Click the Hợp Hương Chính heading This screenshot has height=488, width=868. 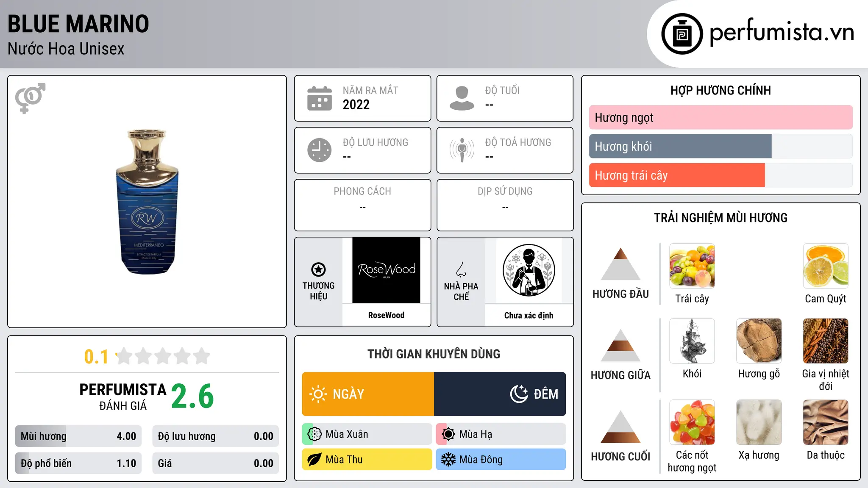point(721,90)
